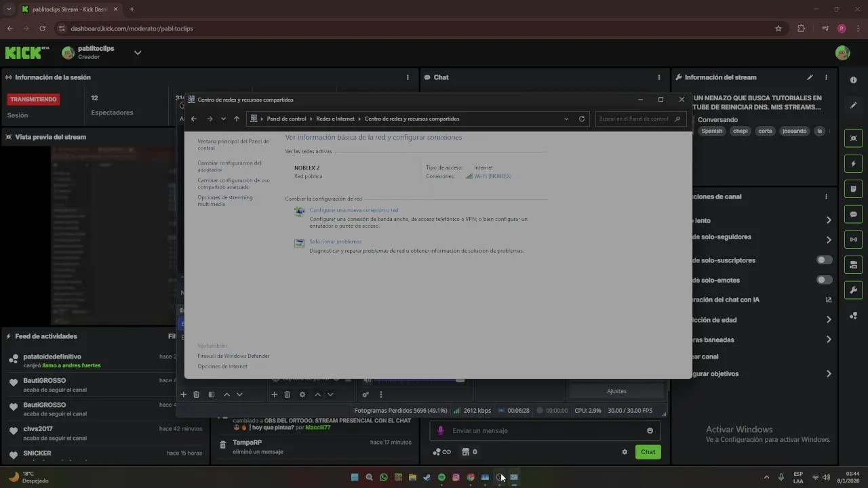The height and width of the screenshot is (488, 868).
Task: Click the chat bubble sidebar icon
Action: (853, 214)
